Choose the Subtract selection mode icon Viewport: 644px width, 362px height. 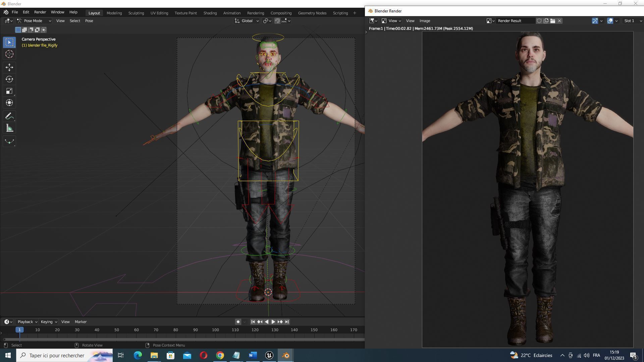pos(31,30)
